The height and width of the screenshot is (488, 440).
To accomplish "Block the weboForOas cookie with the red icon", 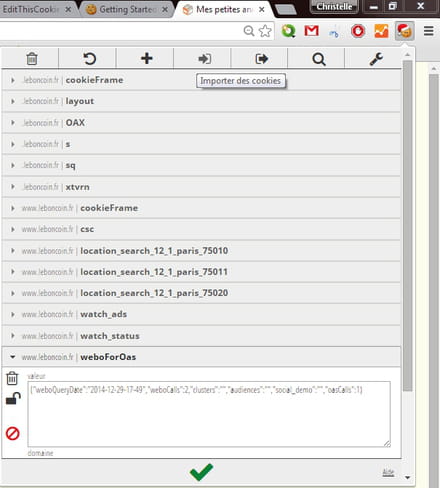I will [x=13, y=433].
